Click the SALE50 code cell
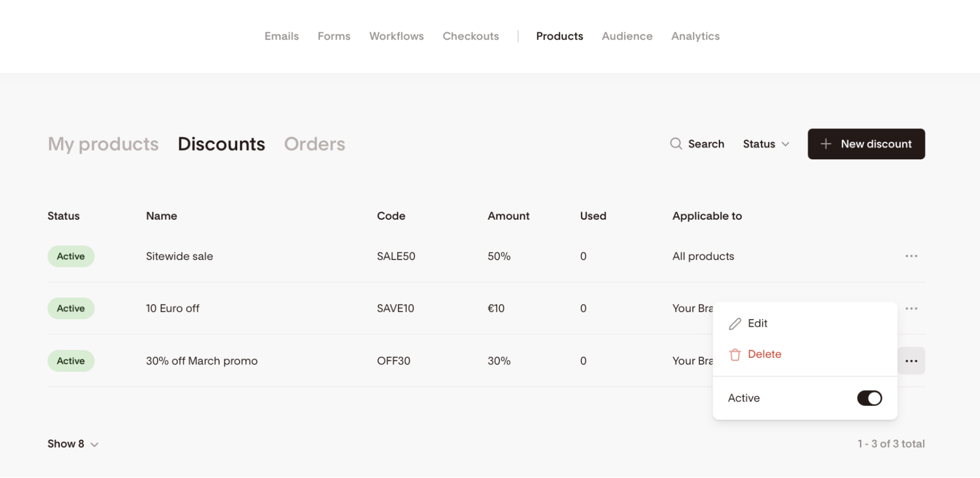This screenshot has width=980, height=478. [x=396, y=256]
